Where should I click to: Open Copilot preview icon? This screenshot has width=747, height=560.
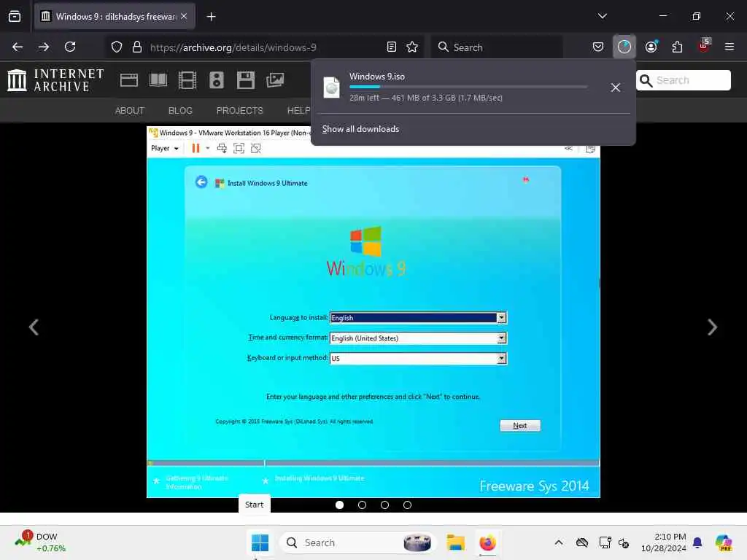724,542
